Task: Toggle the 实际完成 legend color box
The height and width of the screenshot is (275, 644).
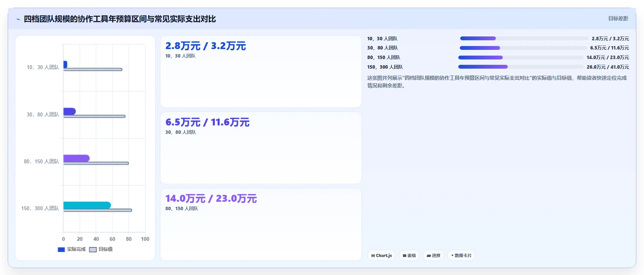Action: tap(61, 249)
